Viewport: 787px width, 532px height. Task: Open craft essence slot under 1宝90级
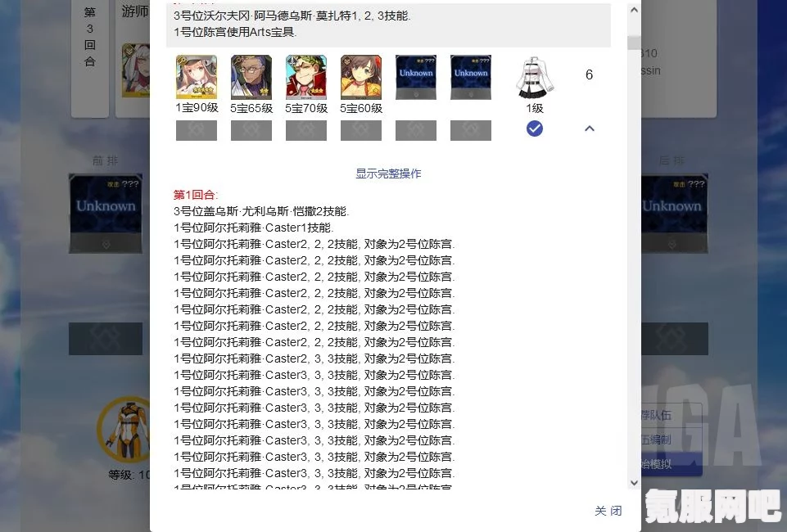197,130
